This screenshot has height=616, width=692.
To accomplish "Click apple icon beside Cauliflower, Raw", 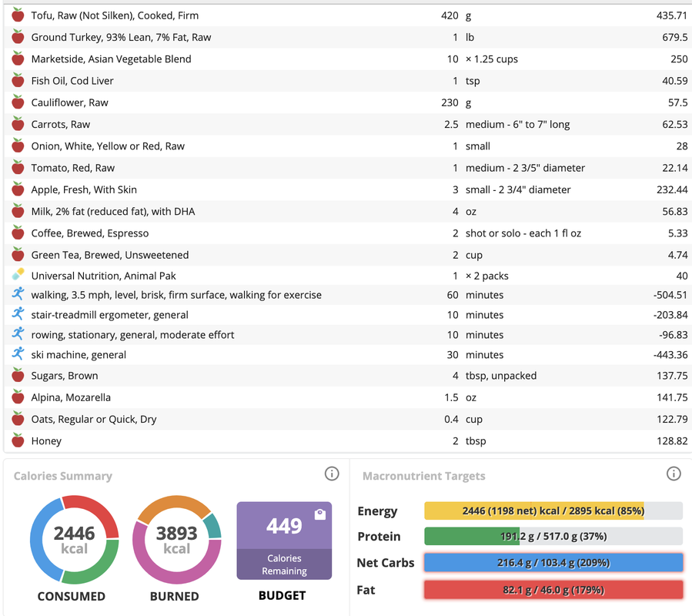I will click(18, 102).
